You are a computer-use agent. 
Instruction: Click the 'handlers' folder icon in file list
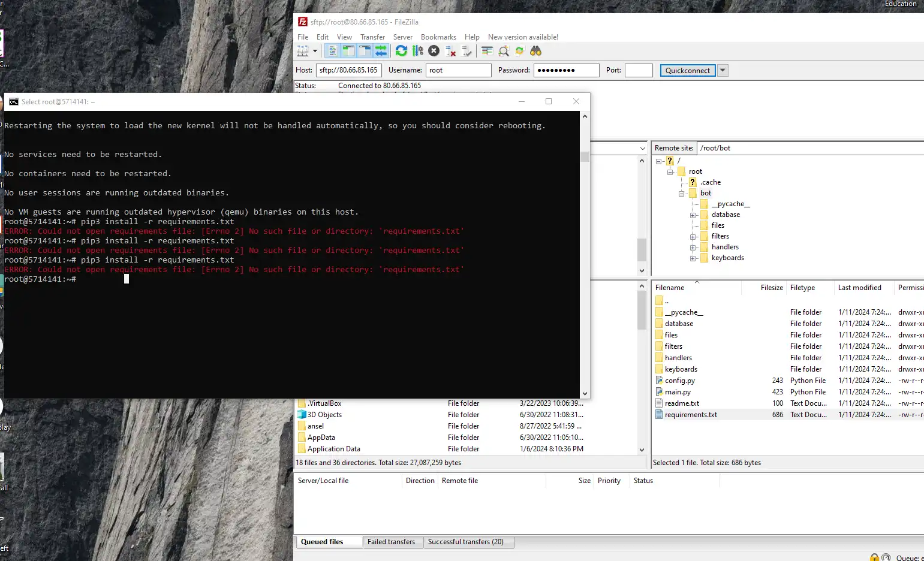659,358
